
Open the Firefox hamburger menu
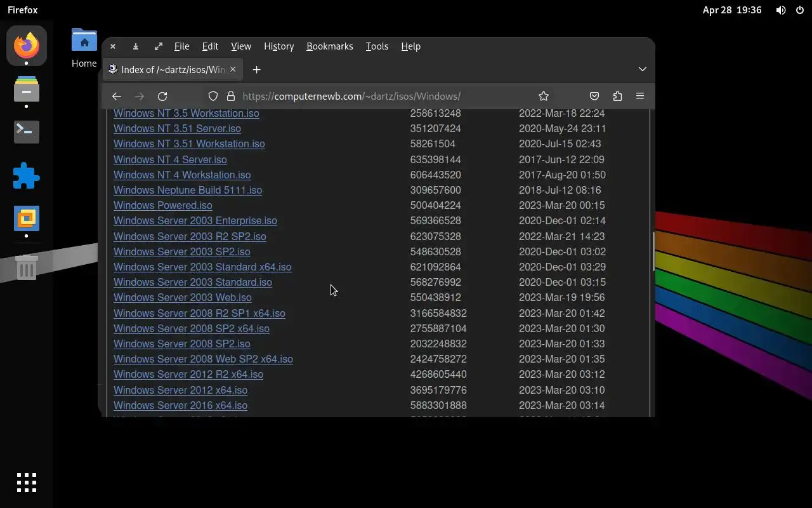(x=640, y=97)
